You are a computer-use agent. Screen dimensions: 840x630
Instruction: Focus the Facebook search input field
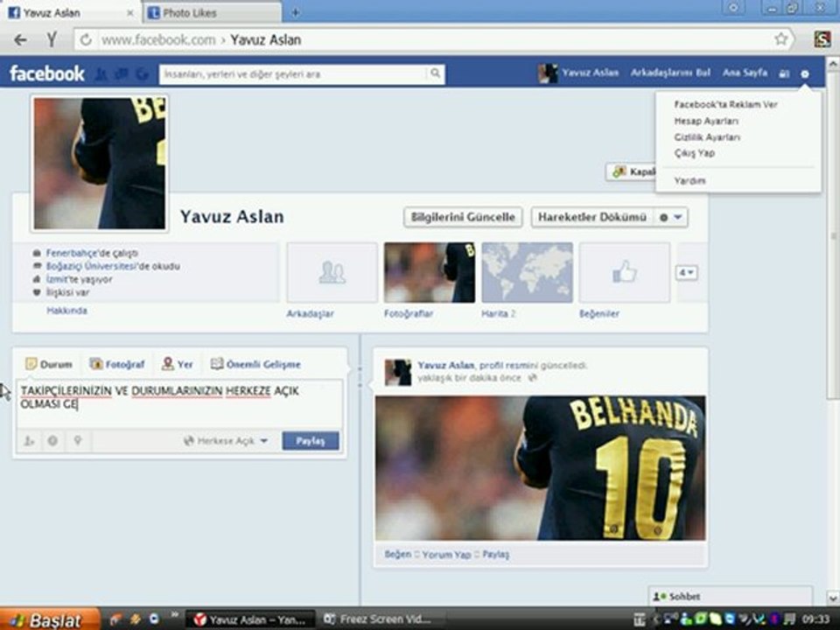point(294,73)
